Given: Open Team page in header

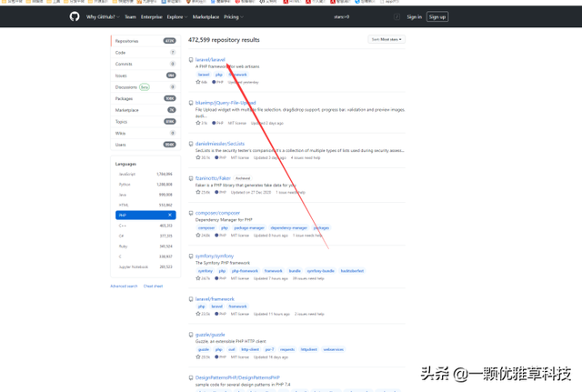Looking at the screenshot, I should tap(130, 16).
